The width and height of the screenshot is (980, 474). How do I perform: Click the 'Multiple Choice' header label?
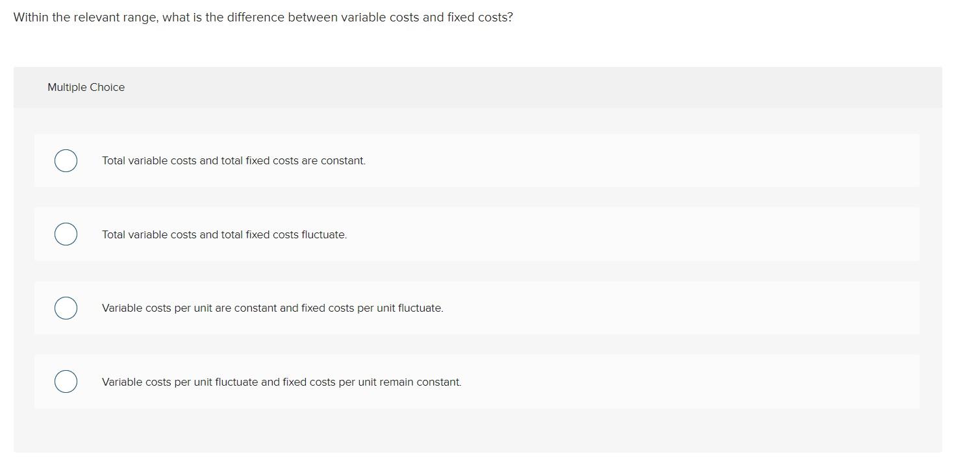tap(86, 86)
